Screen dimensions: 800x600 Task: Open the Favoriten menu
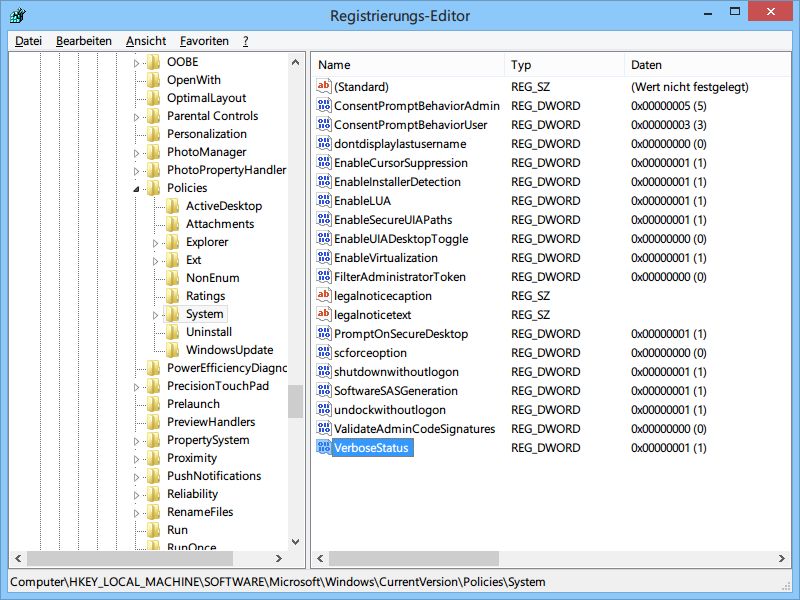[204, 41]
